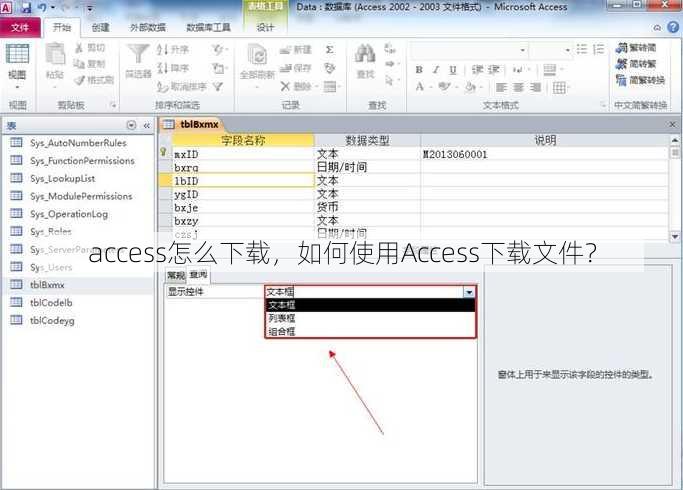Viewport: 683px width, 490px height.
Task: Select 列表框 from the dropdown list
Action: coord(370,318)
